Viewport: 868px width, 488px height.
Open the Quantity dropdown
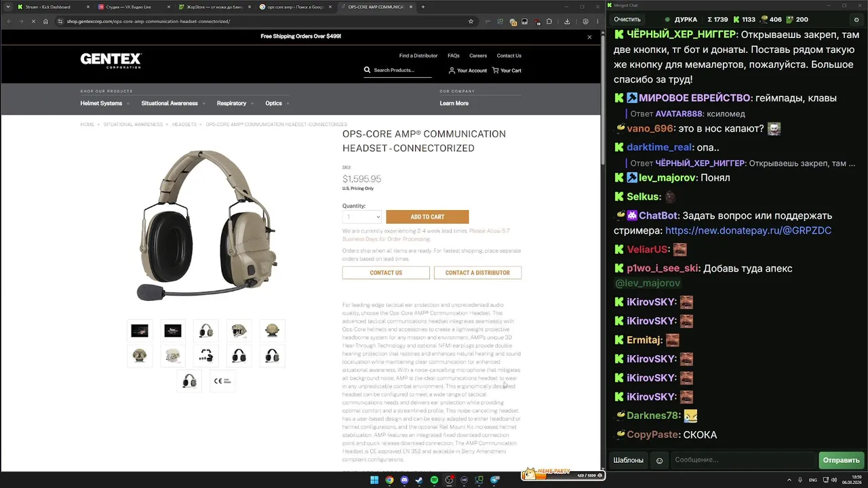[x=362, y=217]
